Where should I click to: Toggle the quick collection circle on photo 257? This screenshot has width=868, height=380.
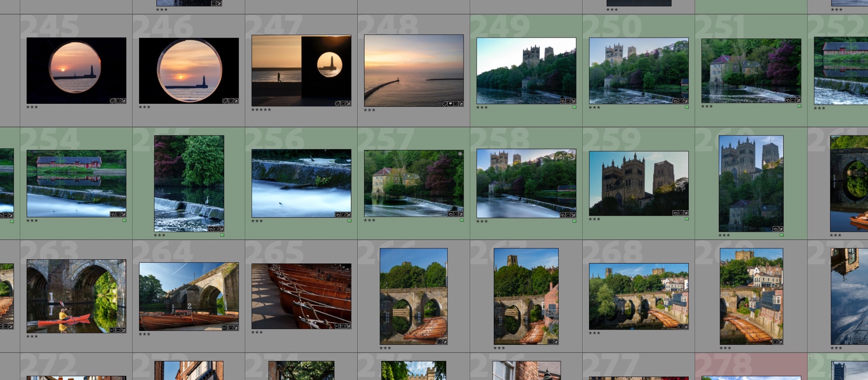pyautogui.click(x=460, y=154)
